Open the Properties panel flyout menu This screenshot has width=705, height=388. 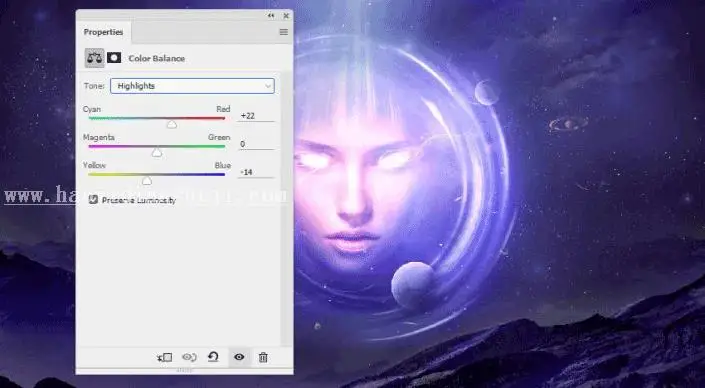[x=283, y=32]
